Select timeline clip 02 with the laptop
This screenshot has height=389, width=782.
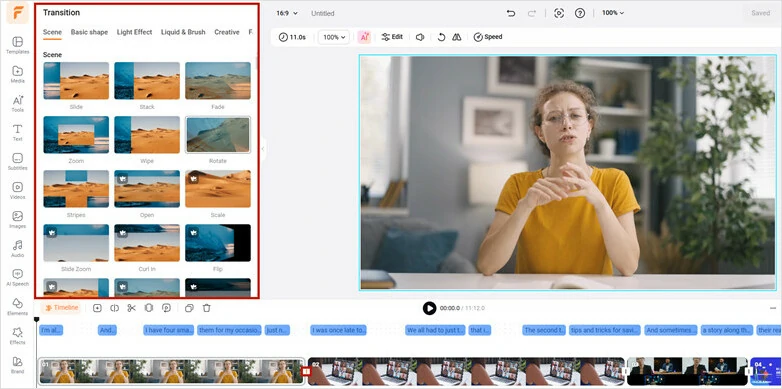pos(466,372)
